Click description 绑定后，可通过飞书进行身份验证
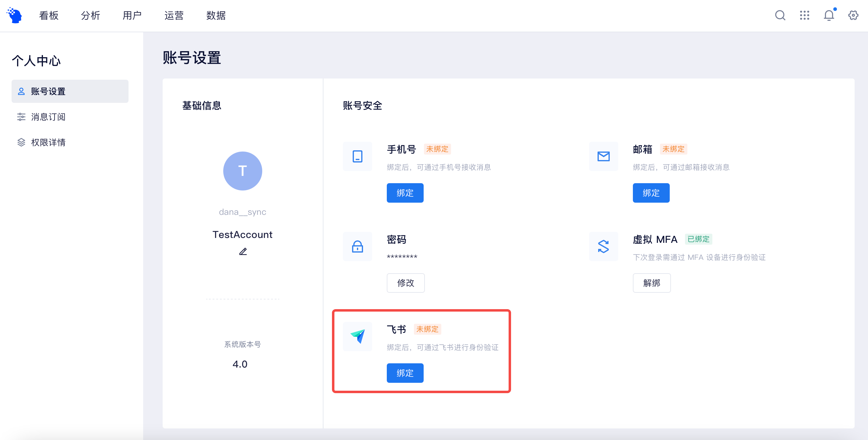This screenshot has width=868, height=440. [x=443, y=347]
